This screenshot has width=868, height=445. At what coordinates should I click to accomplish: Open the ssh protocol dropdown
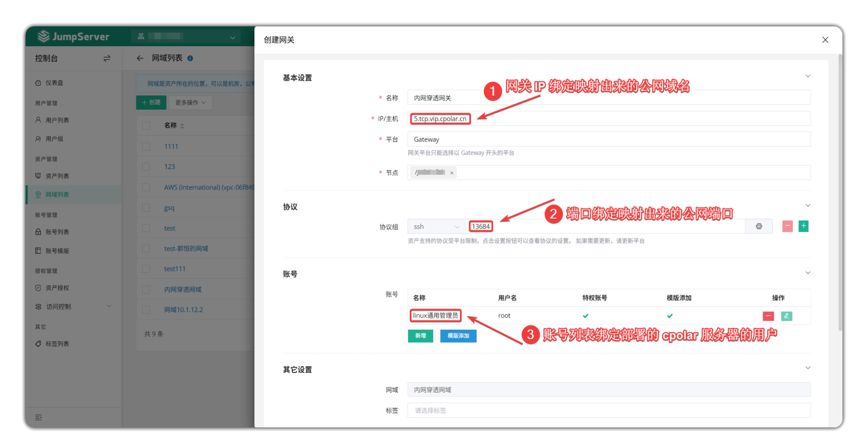pyautogui.click(x=436, y=226)
